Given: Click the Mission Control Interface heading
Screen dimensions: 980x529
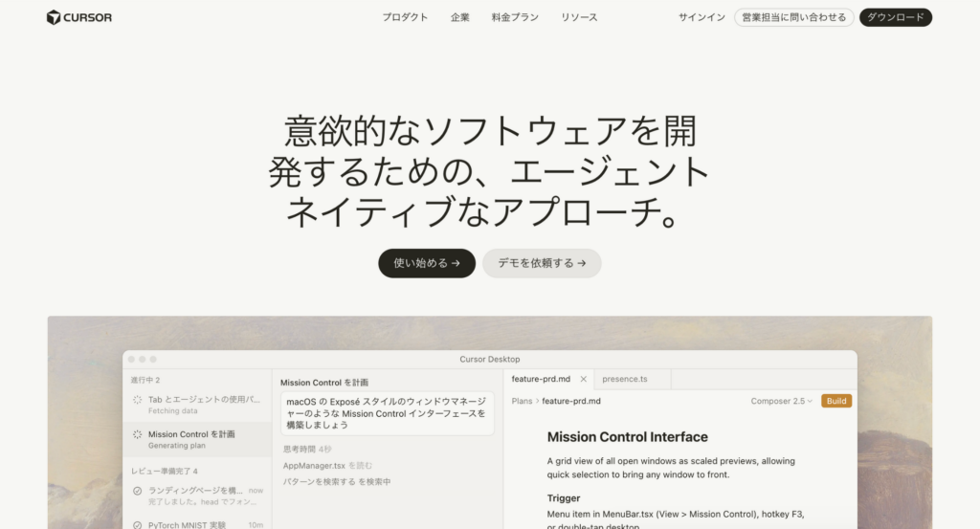Looking at the screenshot, I should click(628, 437).
